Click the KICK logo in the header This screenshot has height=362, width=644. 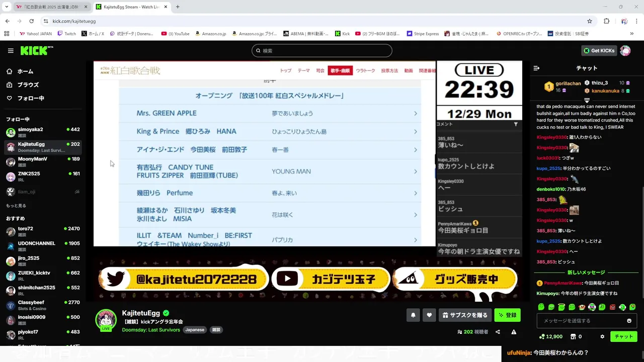(x=36, y=50)
